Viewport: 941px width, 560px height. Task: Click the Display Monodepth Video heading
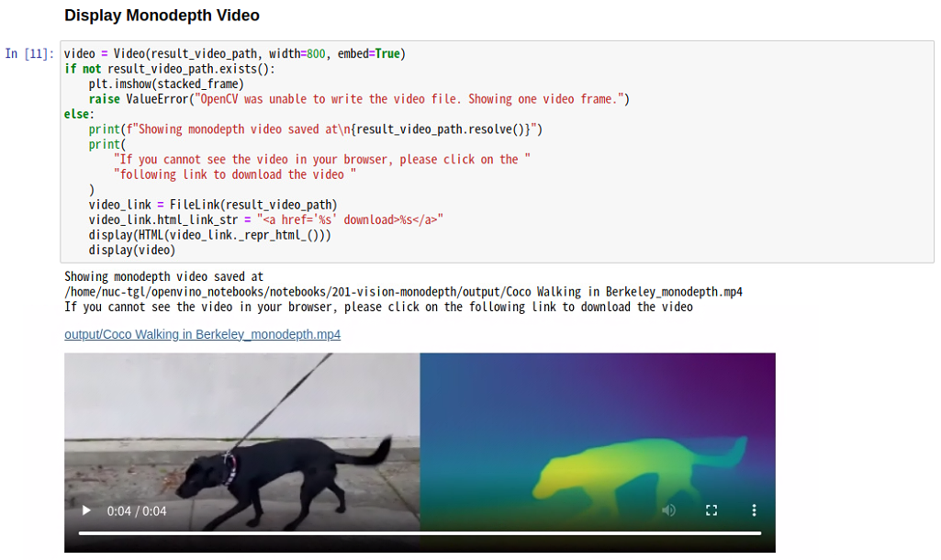(x=162, y=16)
